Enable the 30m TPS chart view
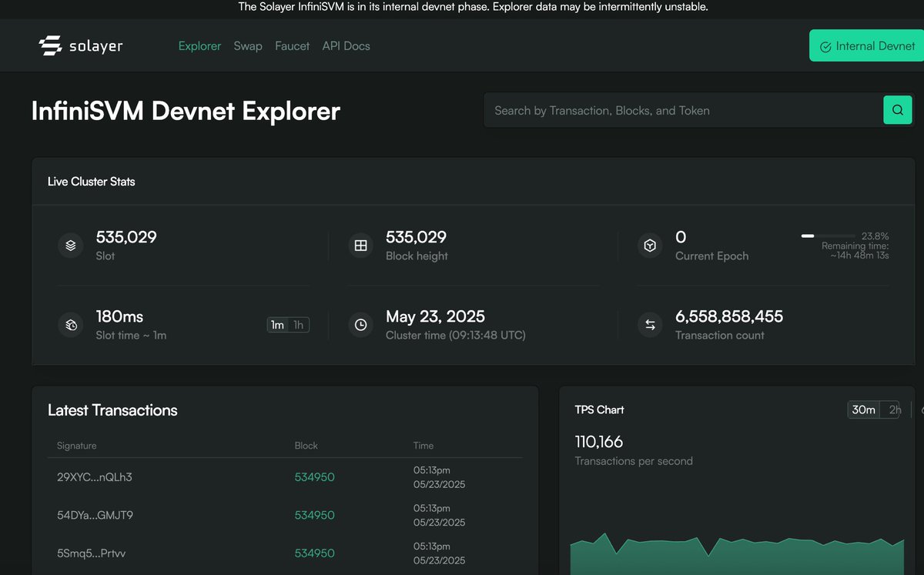 click(863, 410)
